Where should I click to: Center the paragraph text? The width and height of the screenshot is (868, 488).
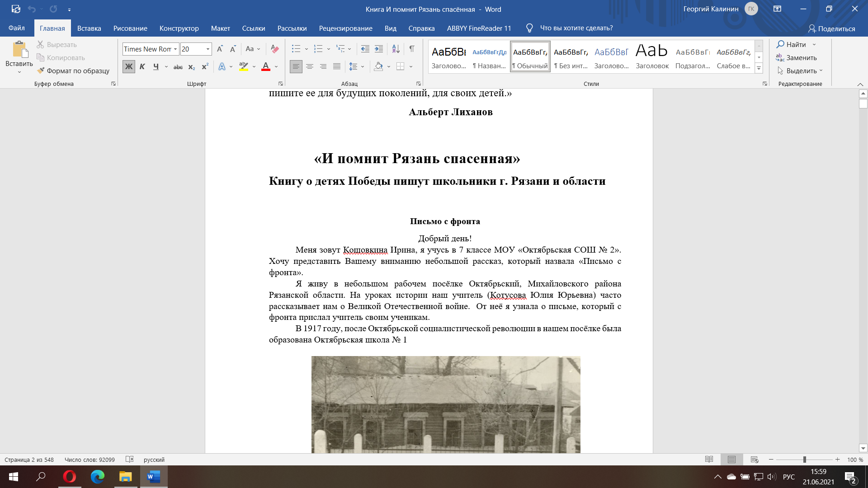click(x=310, y=67)
